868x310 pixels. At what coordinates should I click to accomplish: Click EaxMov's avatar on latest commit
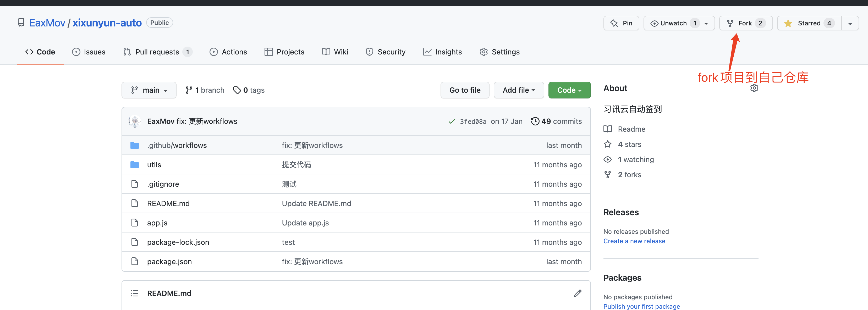tap(135, 121)
